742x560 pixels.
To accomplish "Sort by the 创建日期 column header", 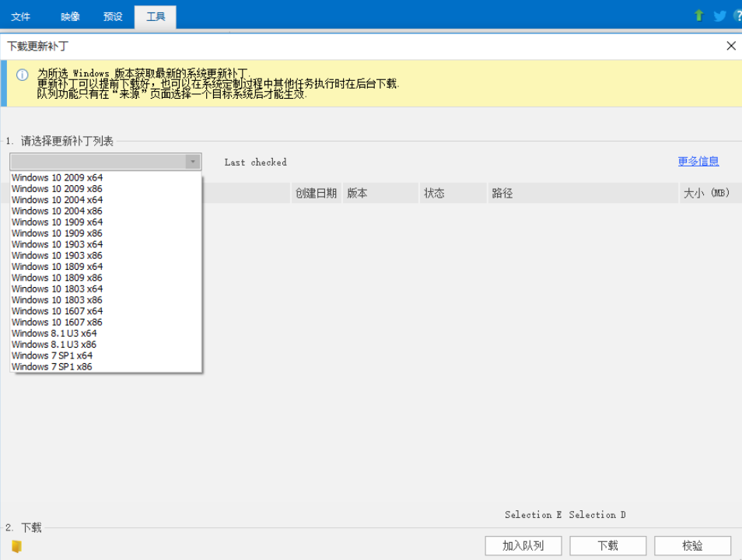I will [316, 193].
